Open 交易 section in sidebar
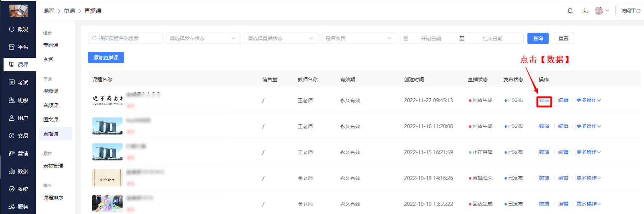 coord(18,136)
